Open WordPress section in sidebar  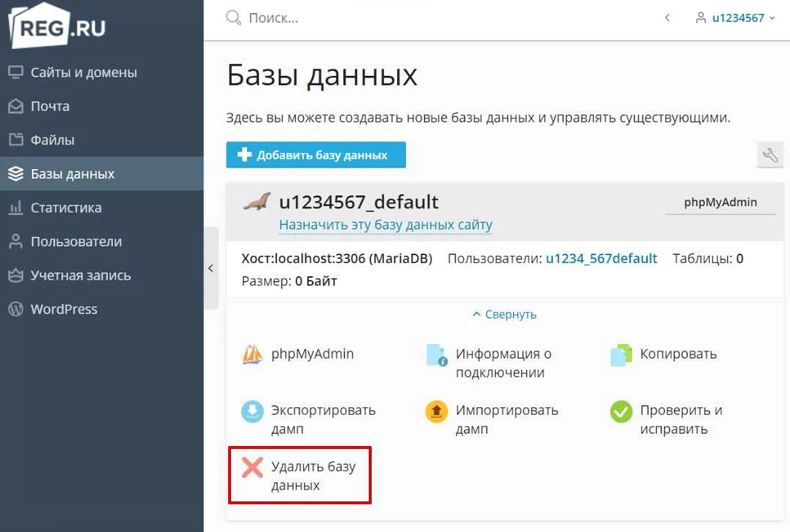point(63,309)
